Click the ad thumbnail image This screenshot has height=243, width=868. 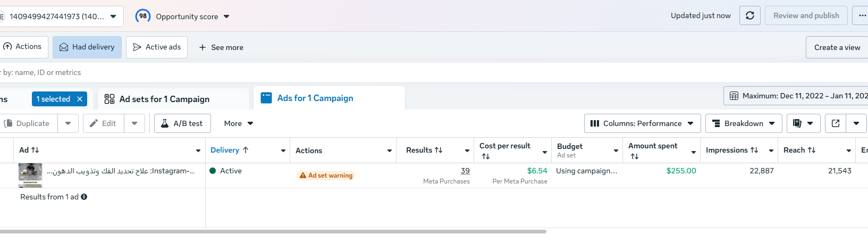[30, 173]
